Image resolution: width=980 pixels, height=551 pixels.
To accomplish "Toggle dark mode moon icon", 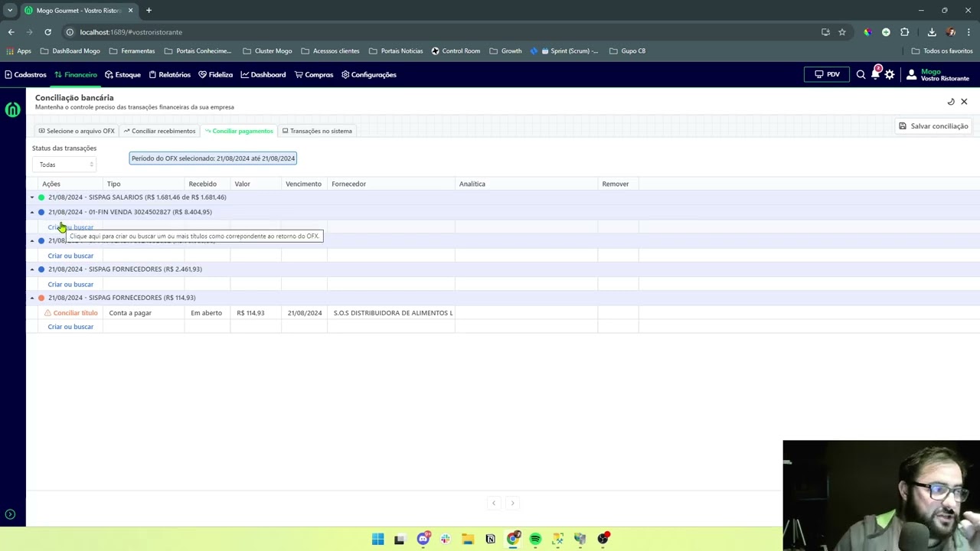I will point(951,102).
